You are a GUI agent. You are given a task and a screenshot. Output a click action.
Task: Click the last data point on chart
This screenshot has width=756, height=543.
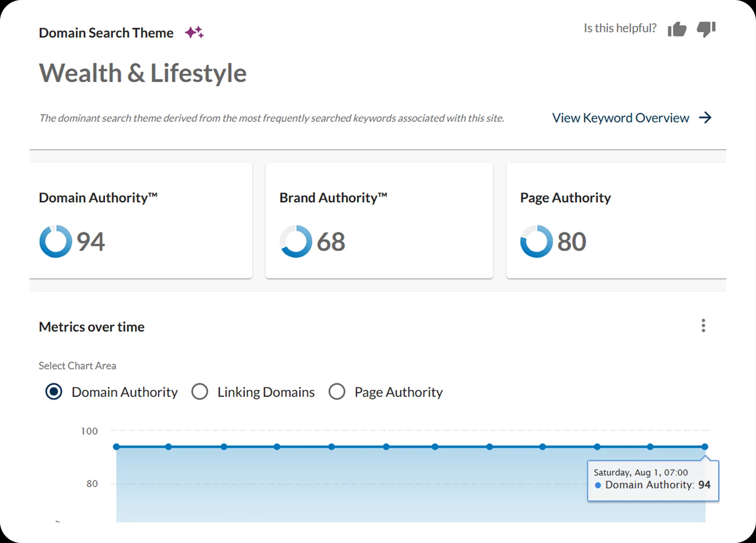pyautogui.click(x=704, y=447)
